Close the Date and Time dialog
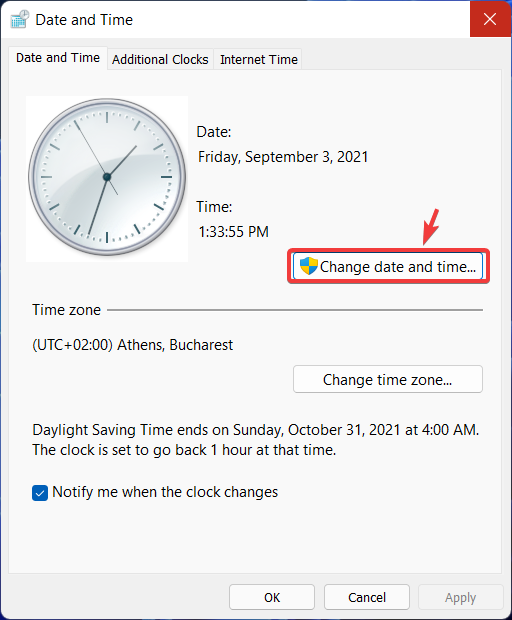The width and height of the screenshot is (512, 620). pyautogui.click(x=490, y=19)
